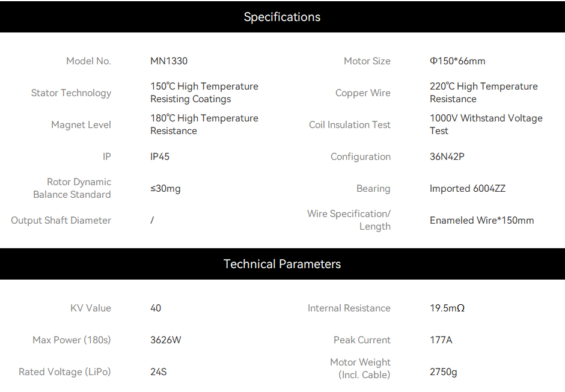Select the Max Power 3626W value
Image resolution: width=565 pixels, height=392 pixels.
tap(166, 340)
